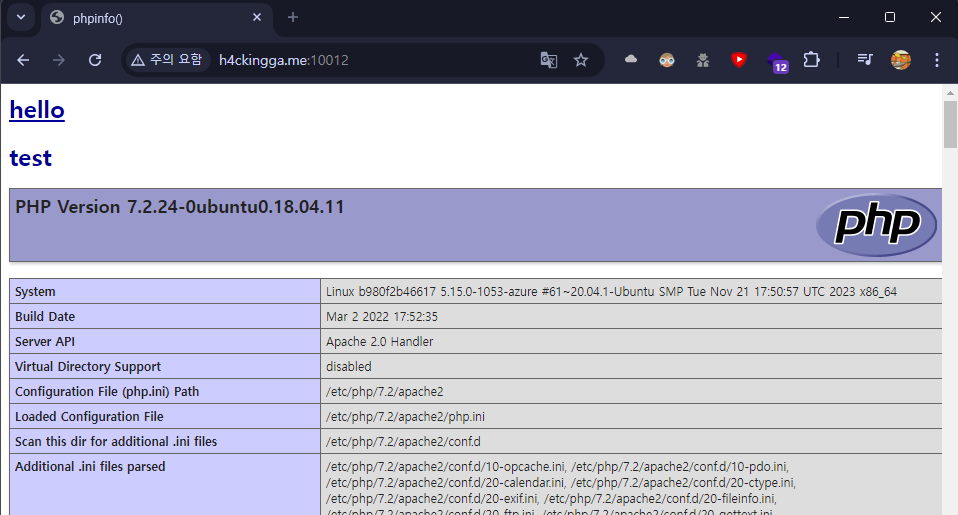Click the hello link
958x515 pixels.
click(x=37, y=110)
